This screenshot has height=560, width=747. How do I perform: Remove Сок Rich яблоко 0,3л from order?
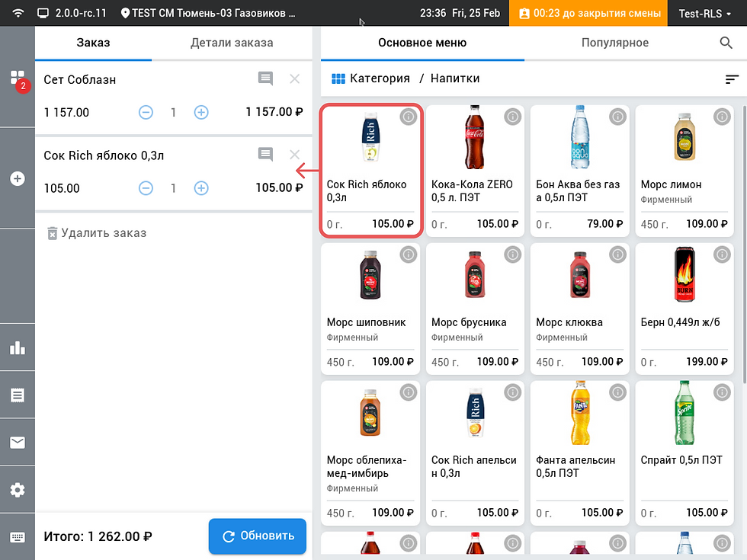[295, 154]
